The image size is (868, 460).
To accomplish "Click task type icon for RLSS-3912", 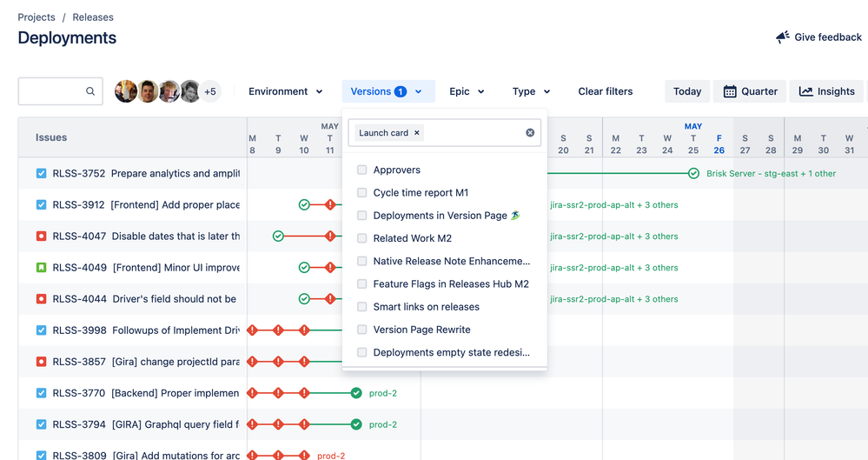I will [41, 204].
